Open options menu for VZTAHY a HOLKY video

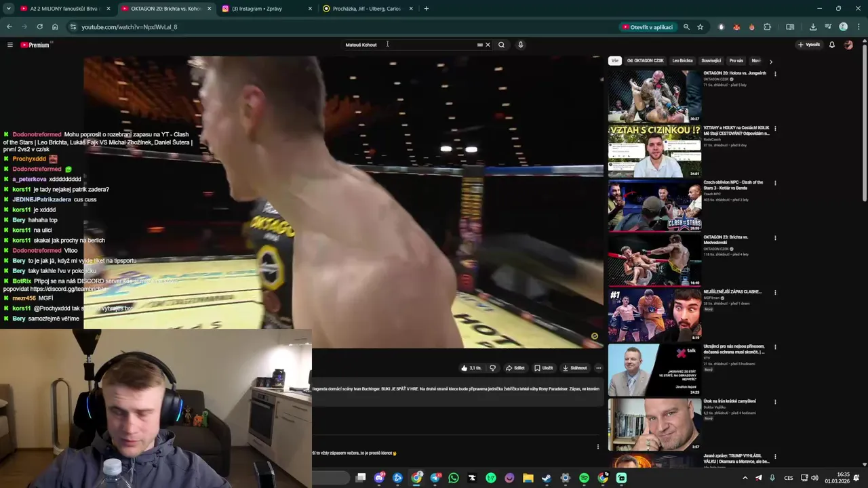(775, 129)
